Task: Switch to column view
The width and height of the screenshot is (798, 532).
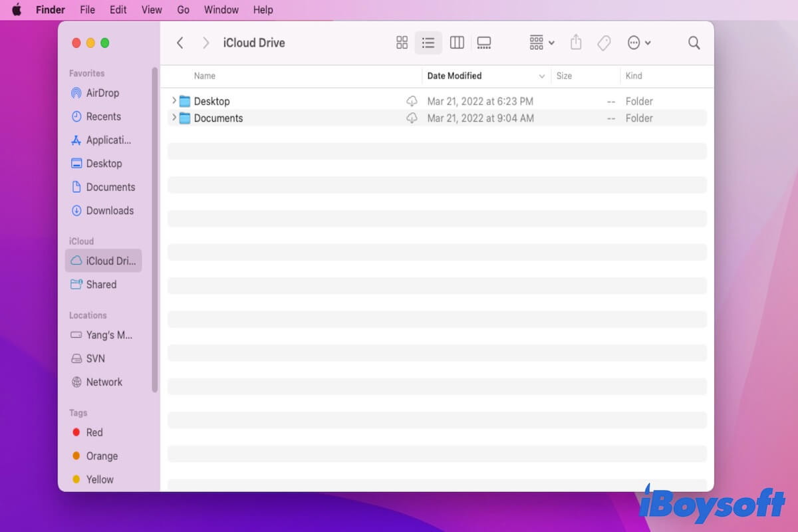Action: tap(457, 43)
